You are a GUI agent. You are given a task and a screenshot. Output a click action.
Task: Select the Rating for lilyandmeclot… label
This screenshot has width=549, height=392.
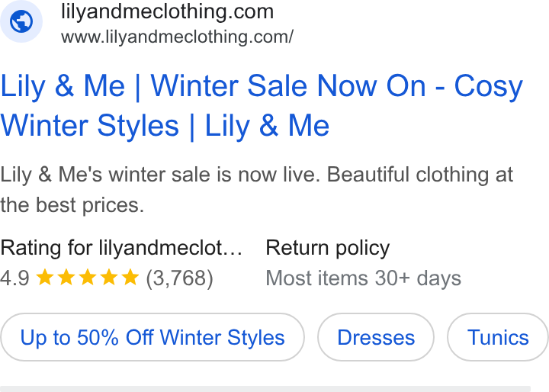(121, 248)
